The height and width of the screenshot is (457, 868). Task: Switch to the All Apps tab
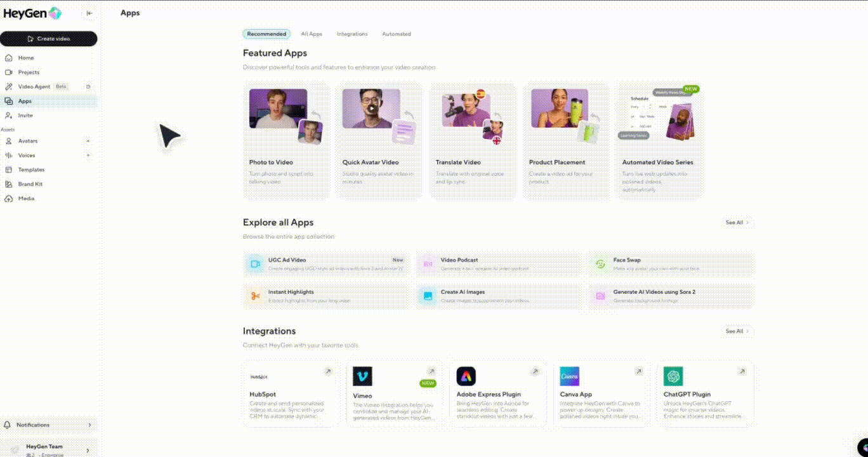click(x=312, y=34)
